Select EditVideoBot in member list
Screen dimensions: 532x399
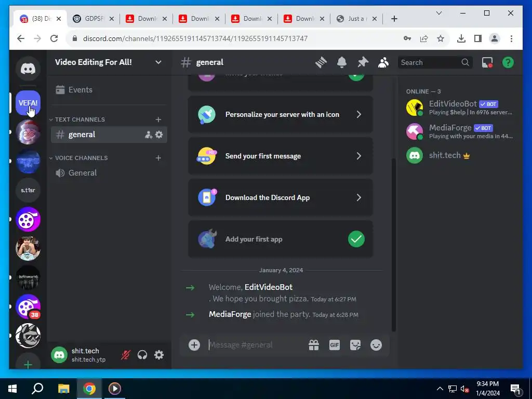(x=460, y=108)
